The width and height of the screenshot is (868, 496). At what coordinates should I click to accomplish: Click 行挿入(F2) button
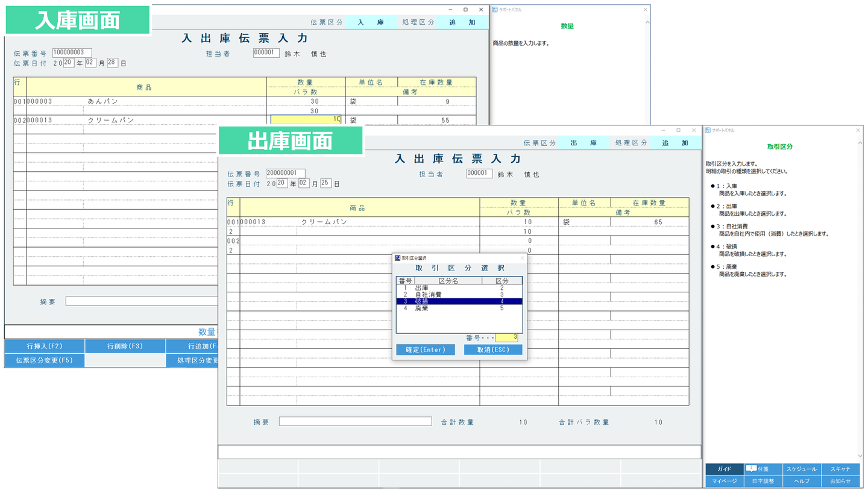(x=45, y=346)
